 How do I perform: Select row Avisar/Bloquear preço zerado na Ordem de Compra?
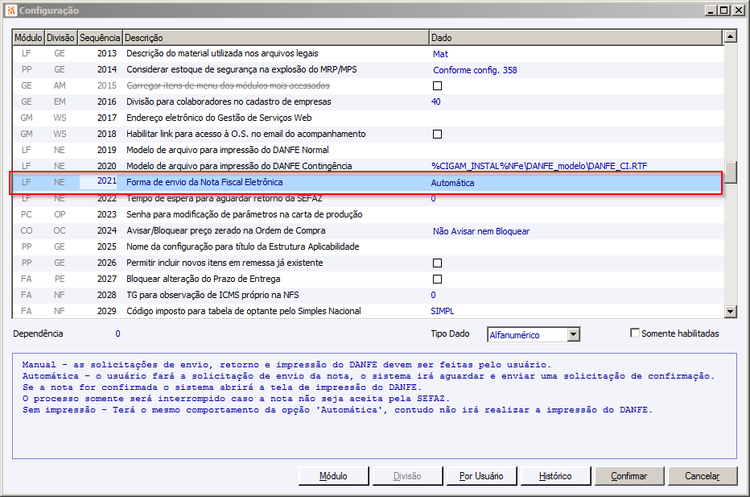pos(368,231)
